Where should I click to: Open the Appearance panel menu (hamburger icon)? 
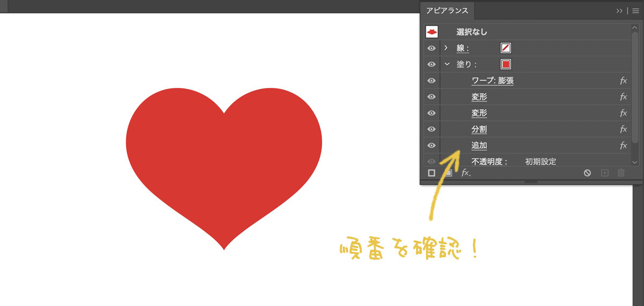click(635, 10)
